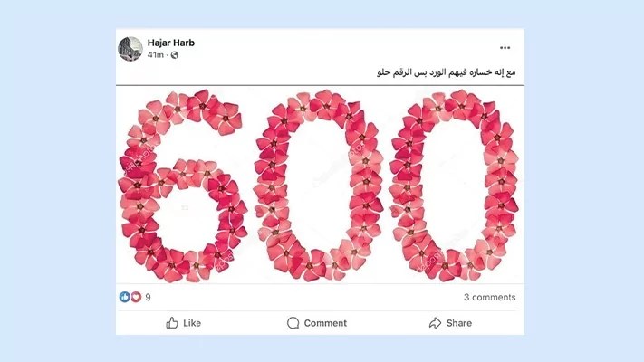Open the three-dot post options menu
The height and width of the screenshot is (362, 644).
(505, 48)
